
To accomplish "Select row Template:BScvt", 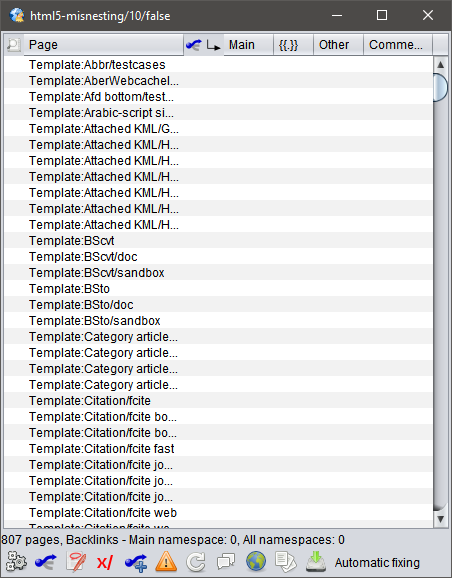I will [218, 241].
